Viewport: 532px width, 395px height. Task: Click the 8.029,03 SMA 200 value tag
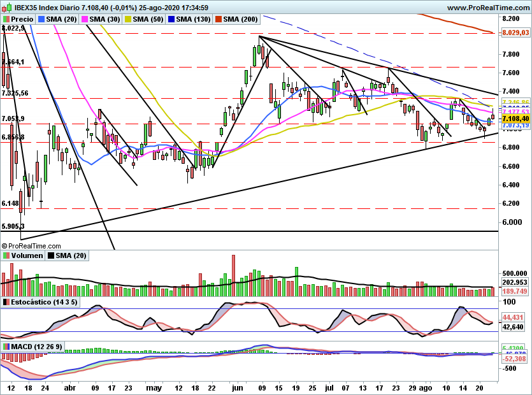(x=515, y=32)
